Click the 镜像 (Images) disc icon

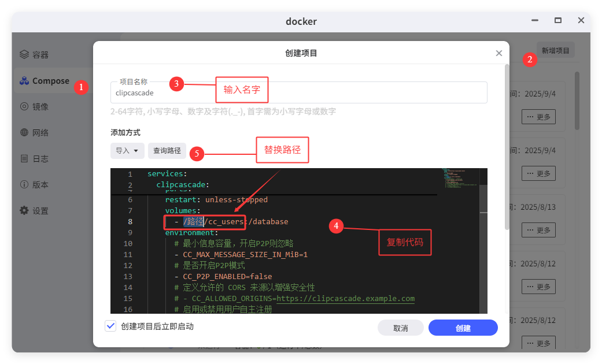click(24, 106)
